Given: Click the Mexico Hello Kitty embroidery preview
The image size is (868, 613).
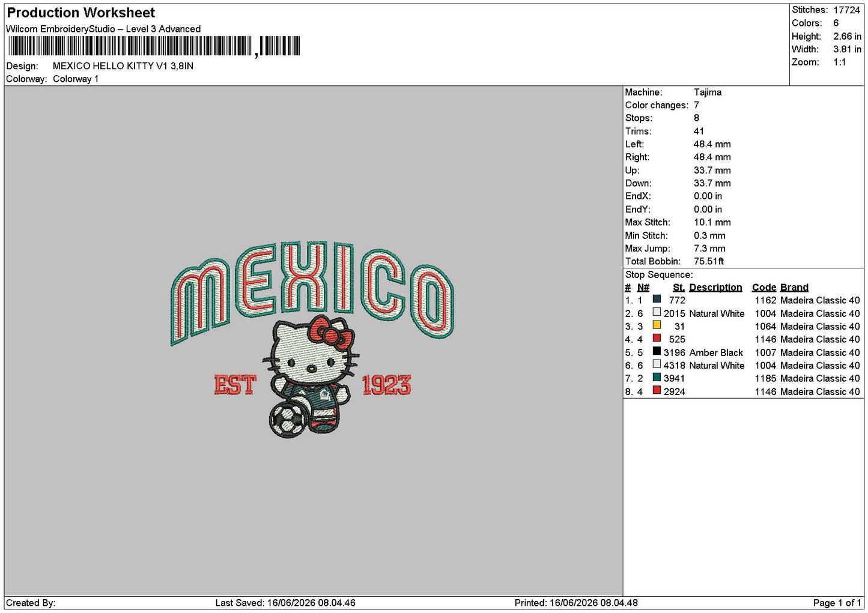Looking at the screenshot, I should click(x=312, y=339).
